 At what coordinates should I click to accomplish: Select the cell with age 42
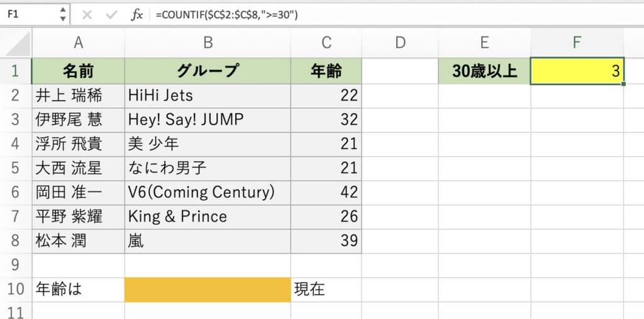click(326, 193)
